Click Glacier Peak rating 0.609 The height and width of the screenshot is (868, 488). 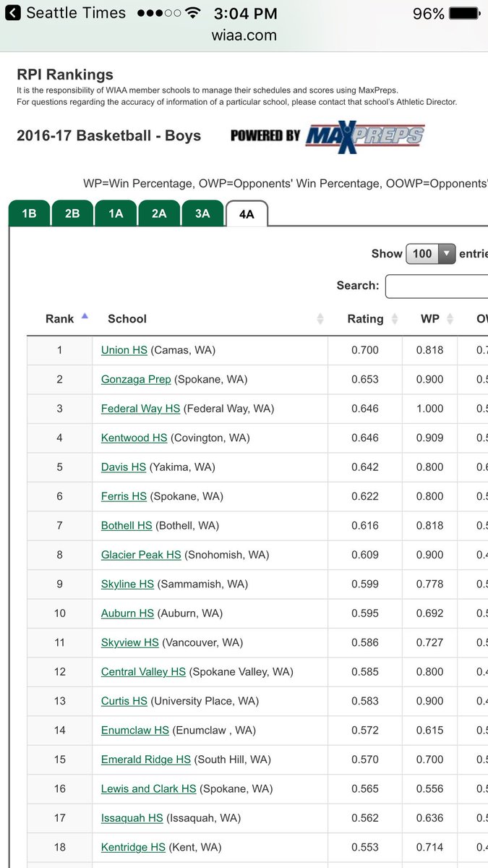(365, 555)
